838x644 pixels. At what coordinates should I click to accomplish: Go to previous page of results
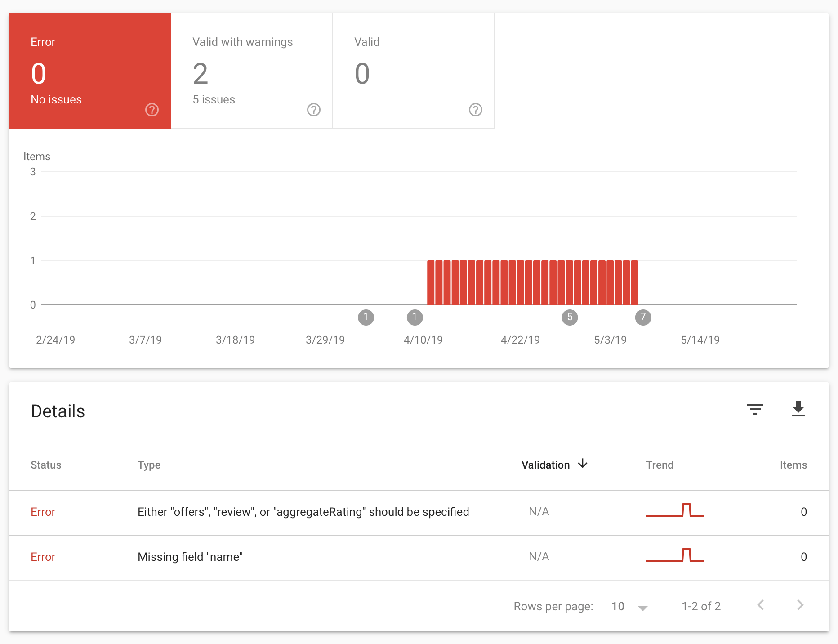(761, 605)
